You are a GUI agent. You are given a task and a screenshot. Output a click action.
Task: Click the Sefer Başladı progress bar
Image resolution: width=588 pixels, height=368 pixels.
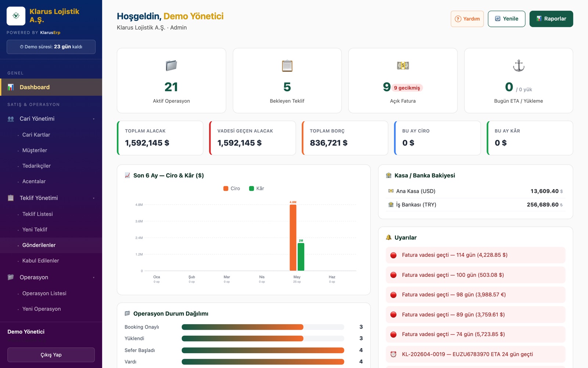coord(263,350)
